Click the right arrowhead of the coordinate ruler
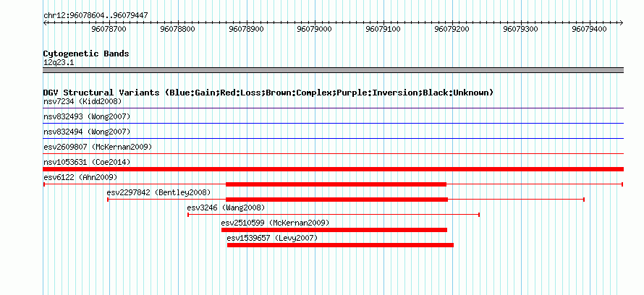The width and height of the screenshot is (644, 295). coord(621,22)
